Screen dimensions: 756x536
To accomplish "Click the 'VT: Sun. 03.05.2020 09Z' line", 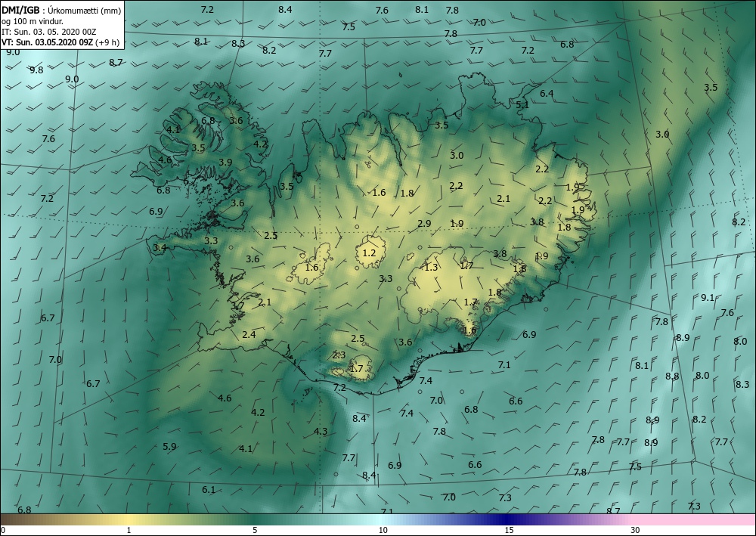I will [x=47, y=42].
